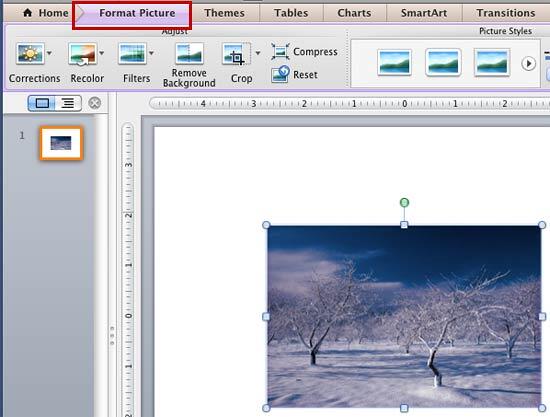Compress the selected picture
This screenshot has height=417, width=550.
click(304, 52)
